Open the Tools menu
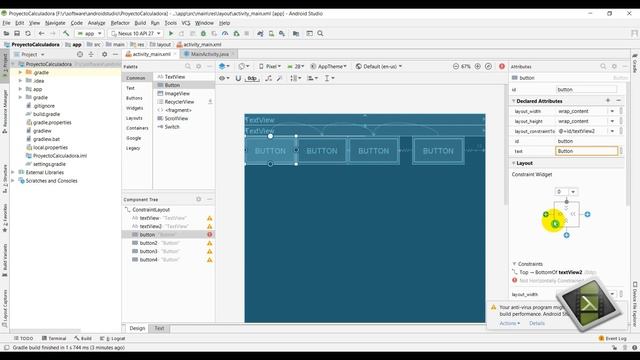Image resolution: width=640 pixels, height=360 pixels. pos(171,23)
